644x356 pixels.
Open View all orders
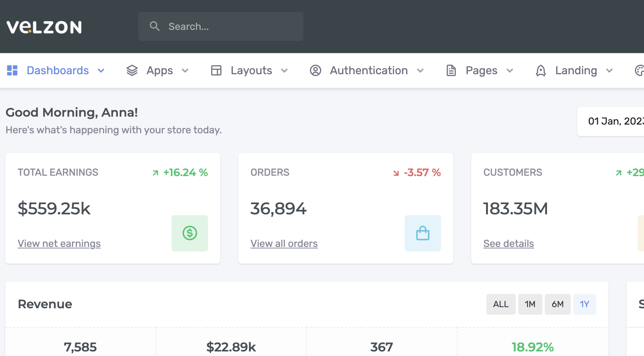click(284, 243)
